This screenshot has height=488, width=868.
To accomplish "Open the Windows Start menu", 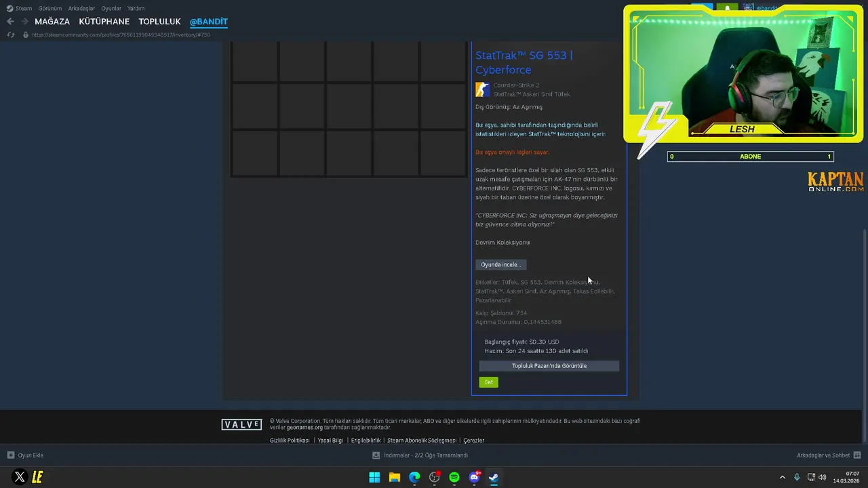I will (374, 477).
